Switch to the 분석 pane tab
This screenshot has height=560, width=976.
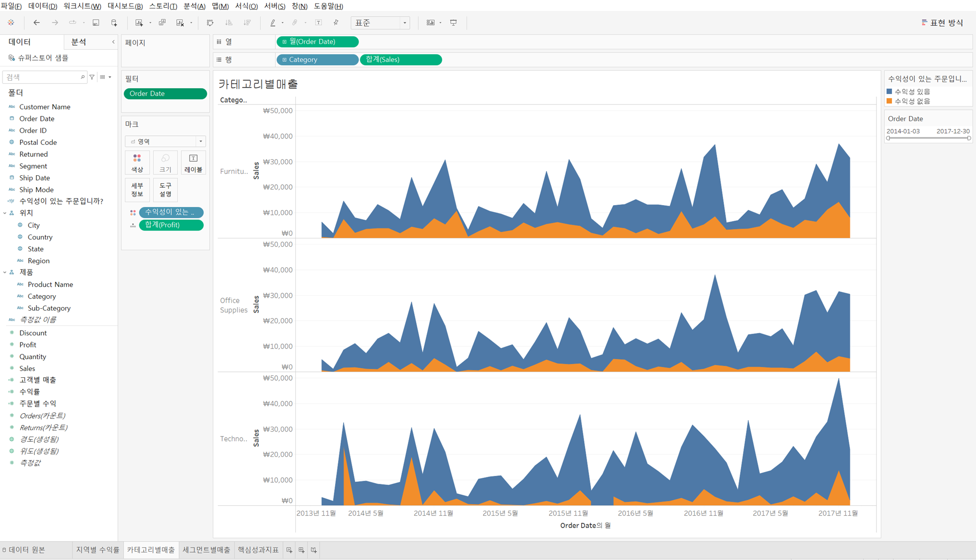[79, 42]
